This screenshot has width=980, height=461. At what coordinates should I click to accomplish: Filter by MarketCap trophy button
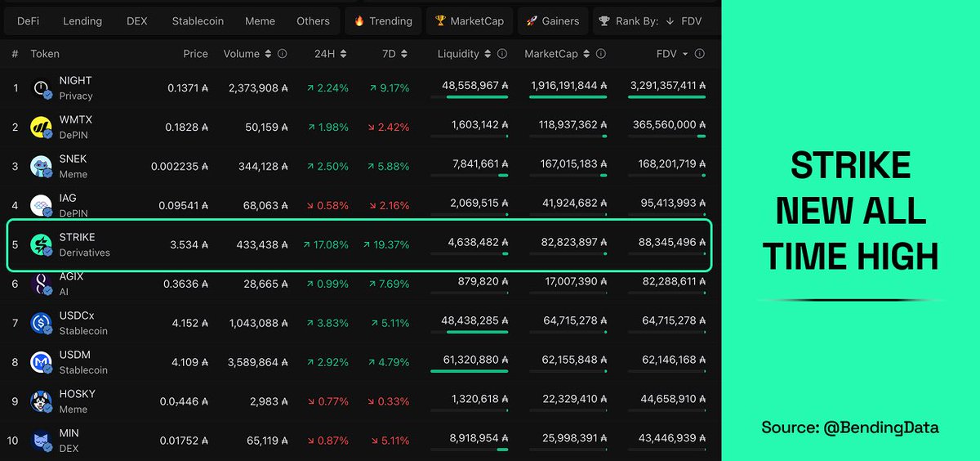pos(470,21)
